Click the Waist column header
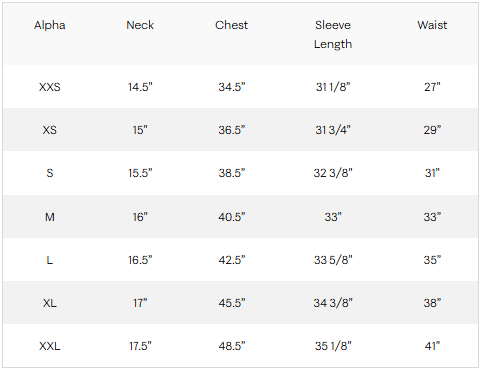The width and height of the screenshot is (483, 370). point(432,25)
